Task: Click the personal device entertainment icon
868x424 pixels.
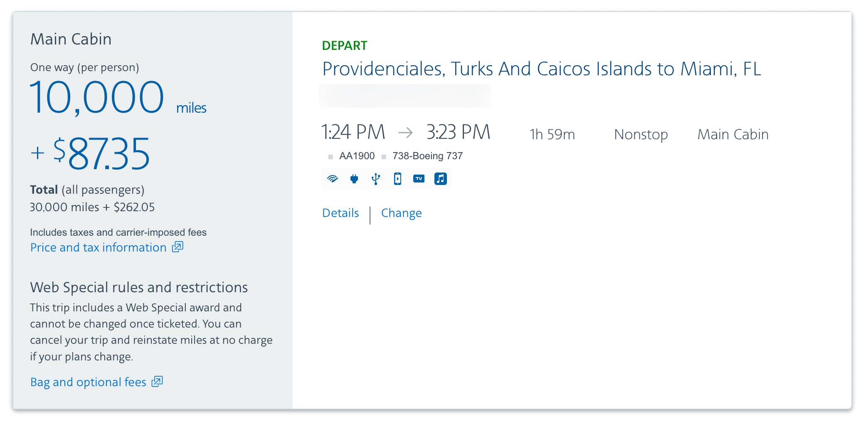Action: click(x=397, y=179)
